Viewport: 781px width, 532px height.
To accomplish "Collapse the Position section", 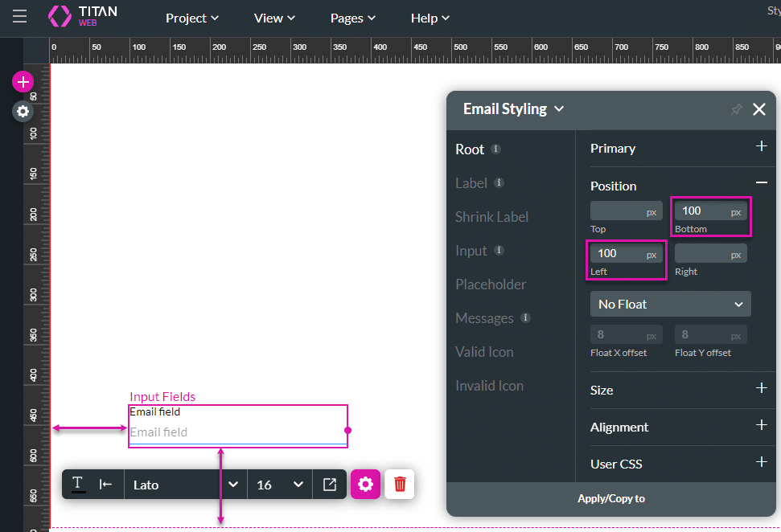I will [x=761, y=184].
